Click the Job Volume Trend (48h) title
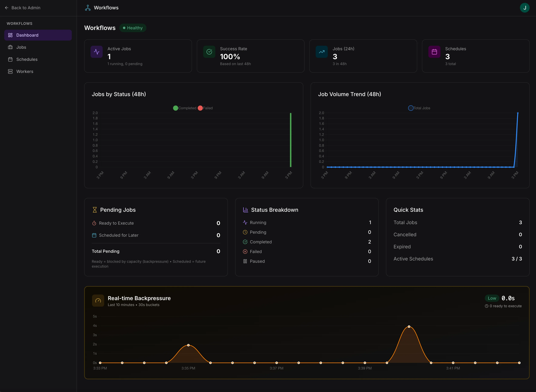Viewport: 536px width, 392px height. click(349, 94)
